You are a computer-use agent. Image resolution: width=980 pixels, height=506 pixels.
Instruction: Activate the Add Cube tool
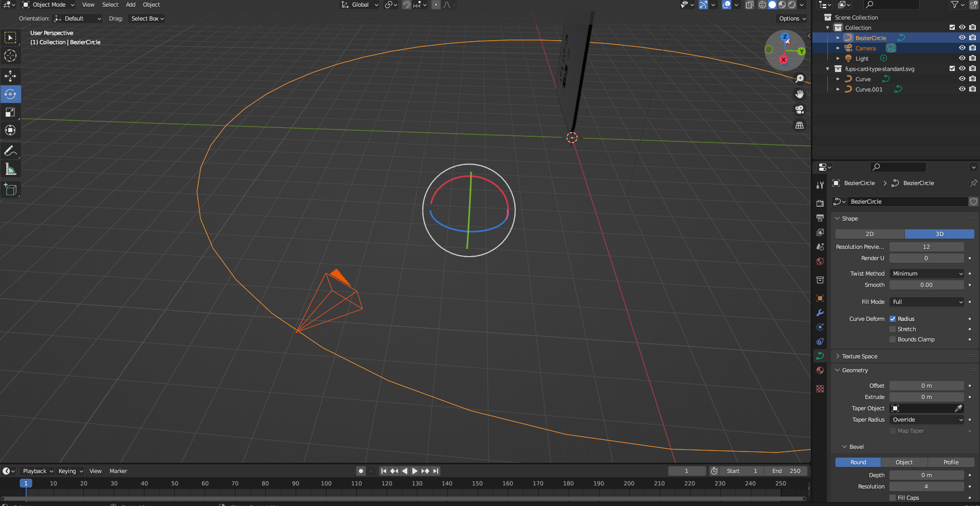10,189
